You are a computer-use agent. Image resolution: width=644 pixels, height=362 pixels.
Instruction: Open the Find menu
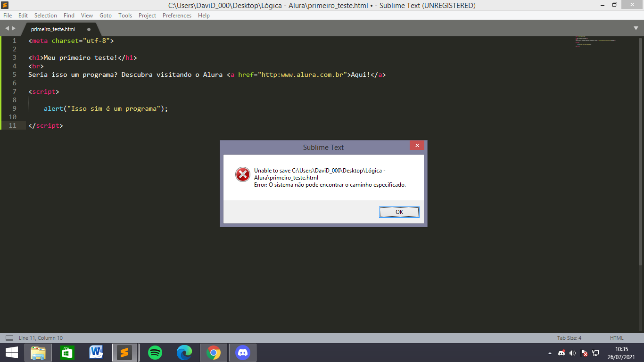coord(69,16)
